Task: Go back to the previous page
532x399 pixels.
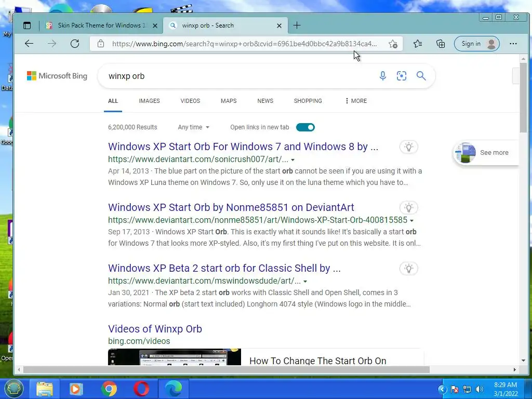Action: [x=29, y=44]
